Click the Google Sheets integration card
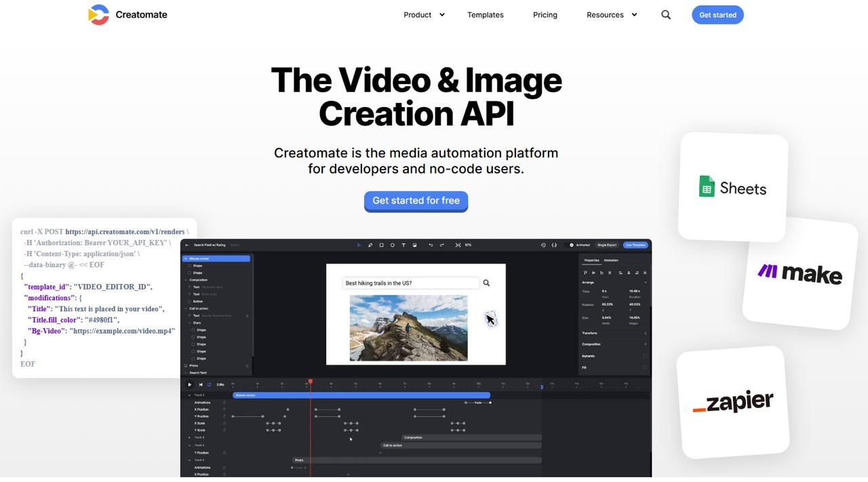The width and height of the screenshot is (868, 482). click(733, 187)
